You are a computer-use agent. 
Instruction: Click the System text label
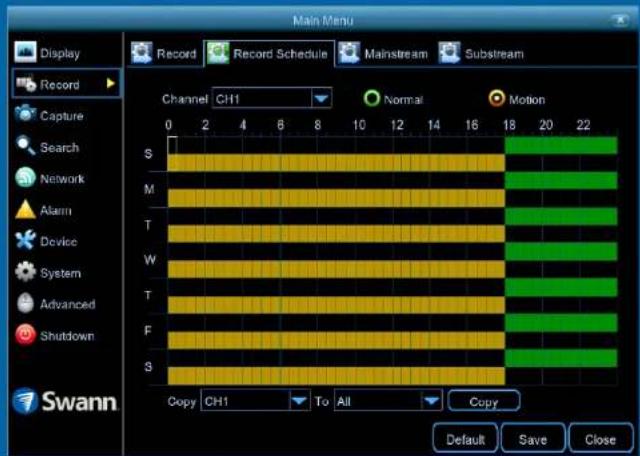click(60, 273)
